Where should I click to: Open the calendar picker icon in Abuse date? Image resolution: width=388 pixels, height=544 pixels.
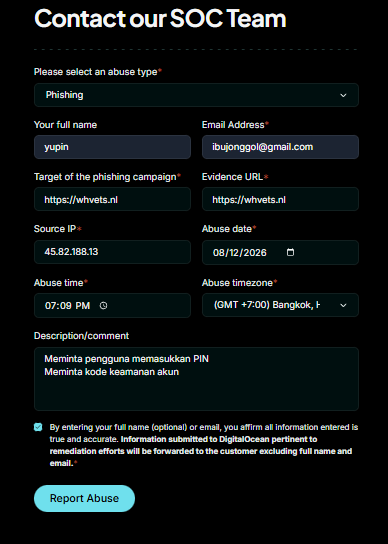290,252
